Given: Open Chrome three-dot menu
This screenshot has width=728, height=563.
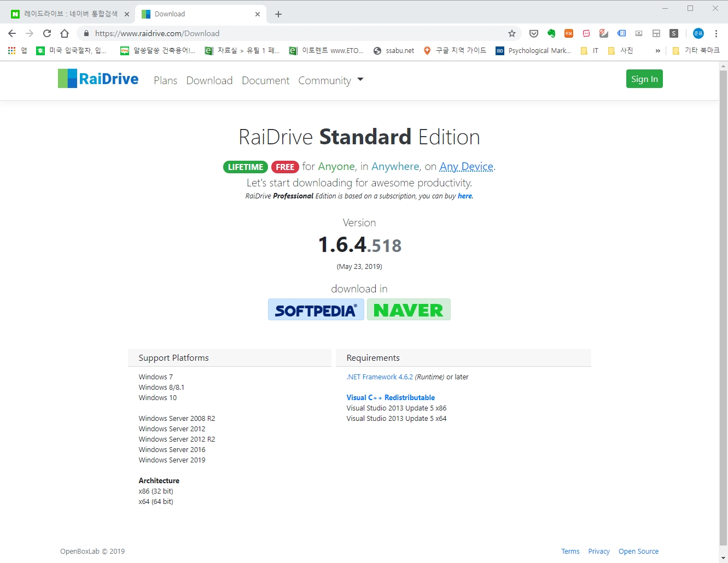Looking at the screenshot, I should pyautogui.click(x=716, y=33).
